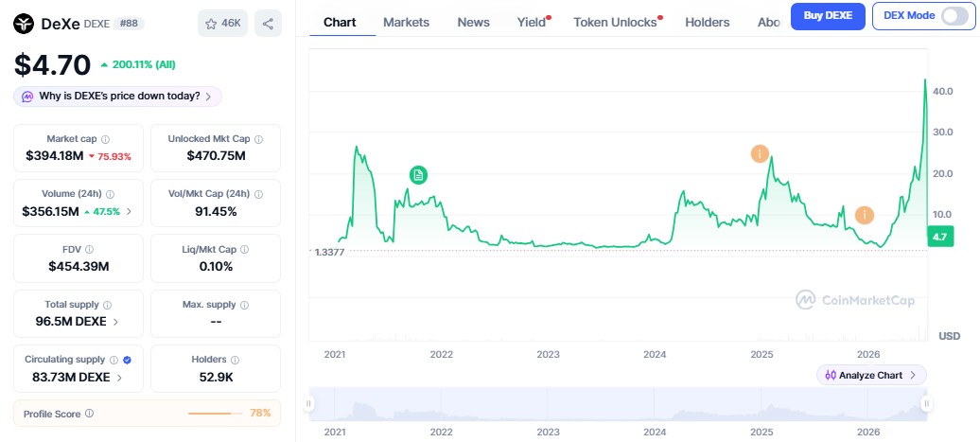980x442 pixels.
Task: Expand Circulating supply 83.73M DEXE chevron
Action: click(119, 377)
